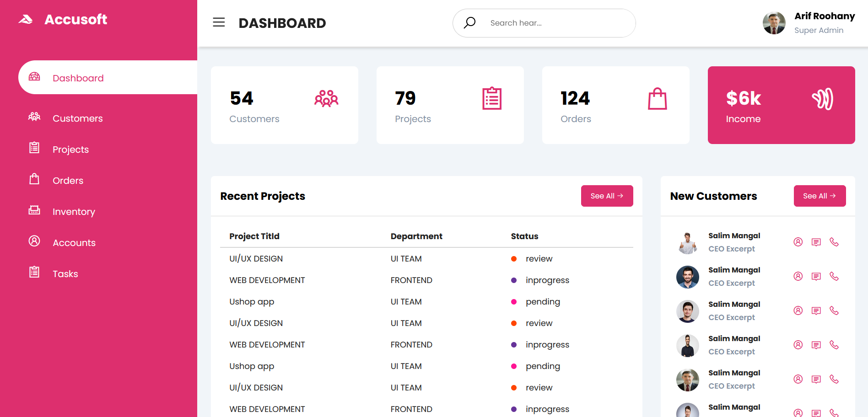Open the 124 Orders stat card
Screen dimensions: 868x417
[616, 105]
